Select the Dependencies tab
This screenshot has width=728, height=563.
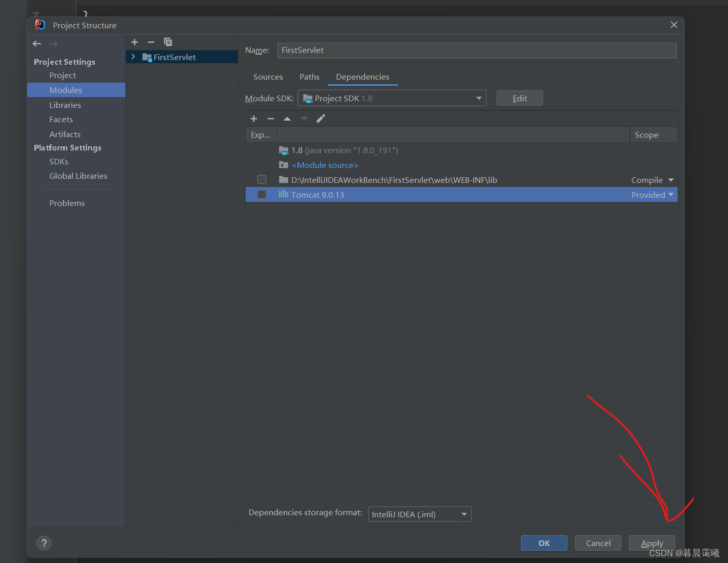pyautogui.click(x=363, y=77)
